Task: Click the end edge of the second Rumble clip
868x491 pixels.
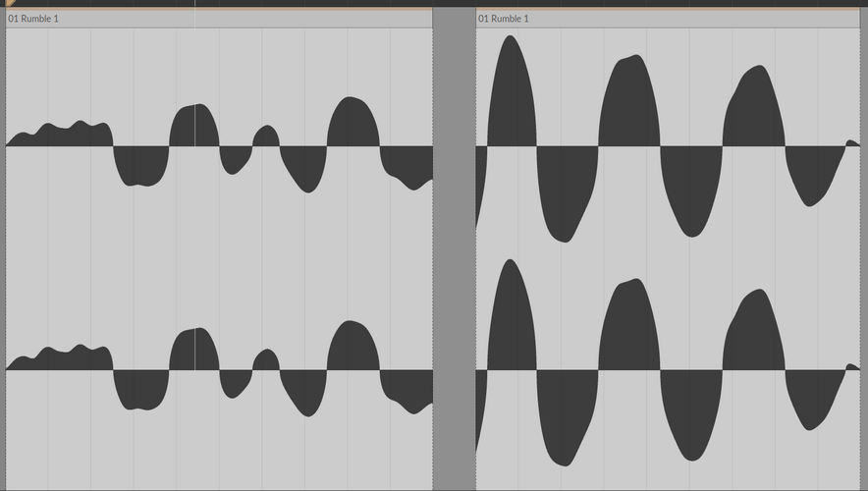Action: tap(860, 249)
